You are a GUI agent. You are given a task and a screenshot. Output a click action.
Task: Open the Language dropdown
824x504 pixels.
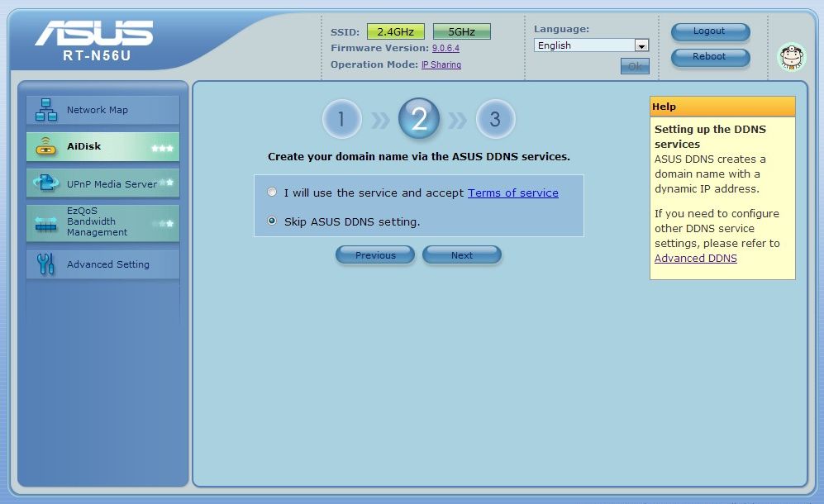591,45
